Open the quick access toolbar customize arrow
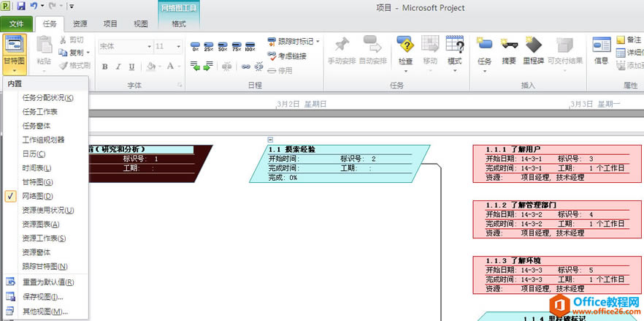 [x=72, y=6]
